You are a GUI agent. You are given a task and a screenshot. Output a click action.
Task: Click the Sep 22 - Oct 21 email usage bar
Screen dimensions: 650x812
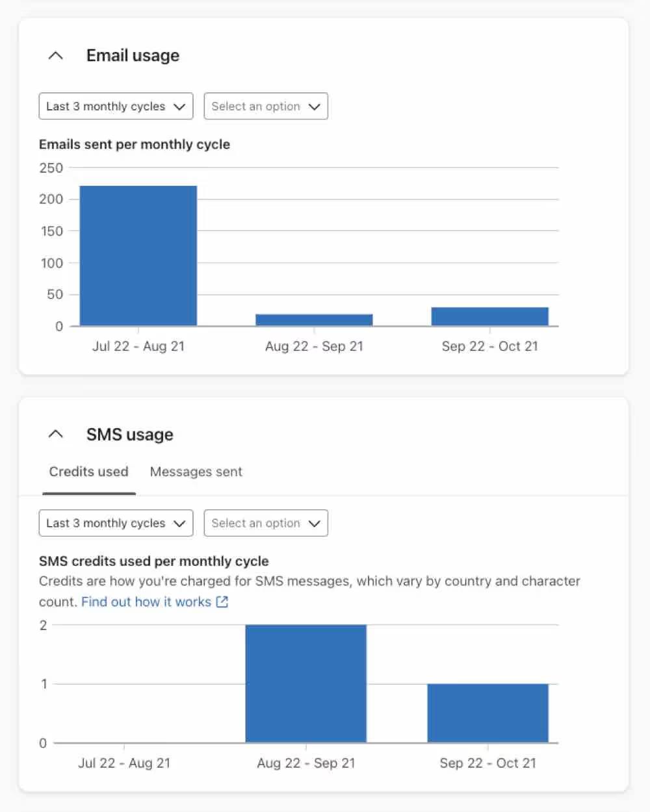(489, 316)
